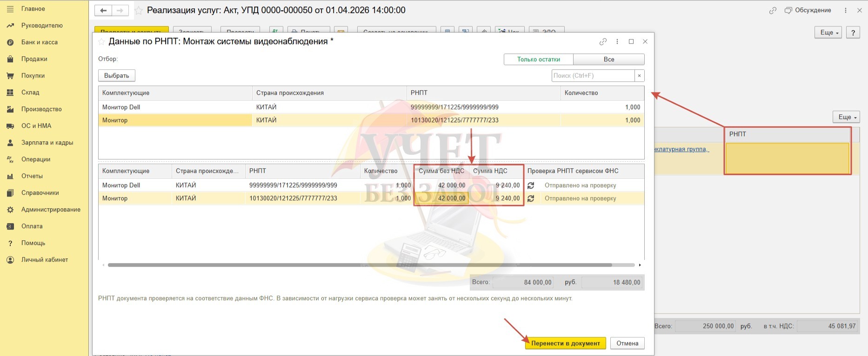868x356 pixels.
Task: Switch filter to Все
Action: tap(608, 59)
